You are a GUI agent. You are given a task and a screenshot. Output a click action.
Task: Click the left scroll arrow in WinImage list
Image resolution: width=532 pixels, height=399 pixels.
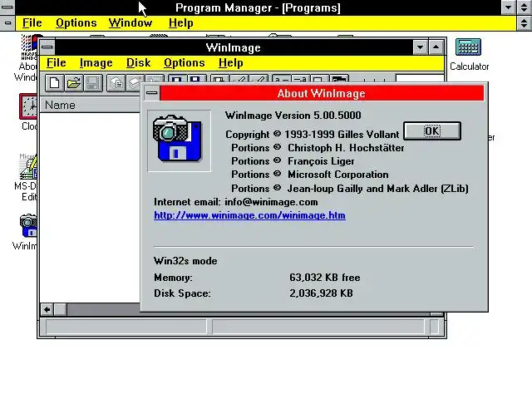[x=47, y=309]
